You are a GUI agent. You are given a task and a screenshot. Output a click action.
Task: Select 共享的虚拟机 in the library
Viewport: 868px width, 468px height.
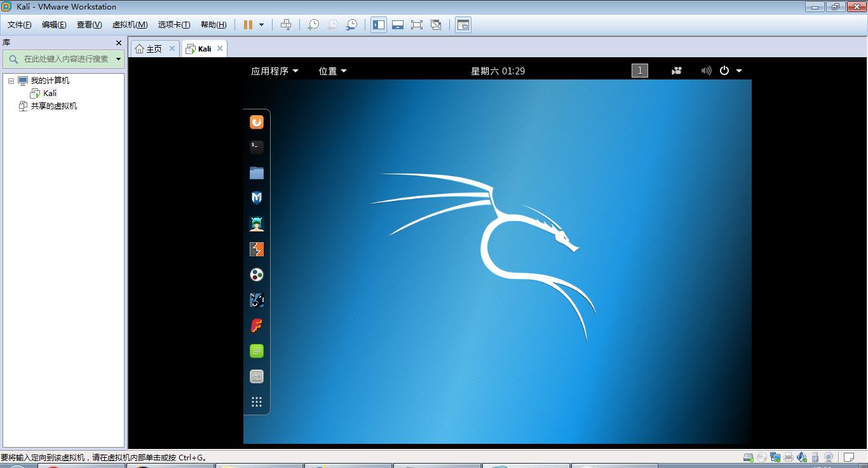pos(54,106)
